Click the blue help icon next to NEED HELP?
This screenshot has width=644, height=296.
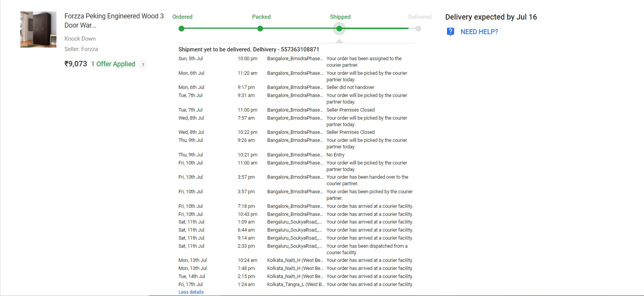(x=450, y=32)
